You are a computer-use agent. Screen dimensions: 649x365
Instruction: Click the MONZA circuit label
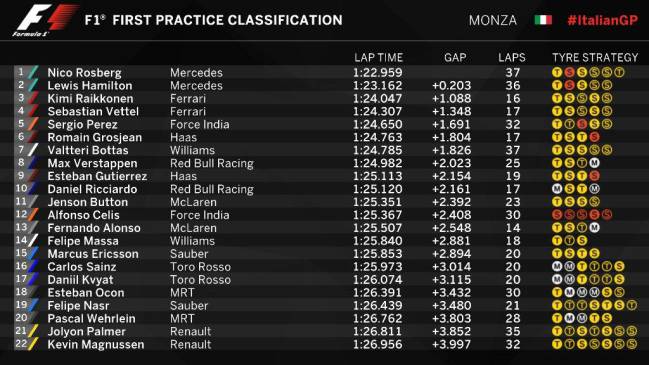[493, 20]
